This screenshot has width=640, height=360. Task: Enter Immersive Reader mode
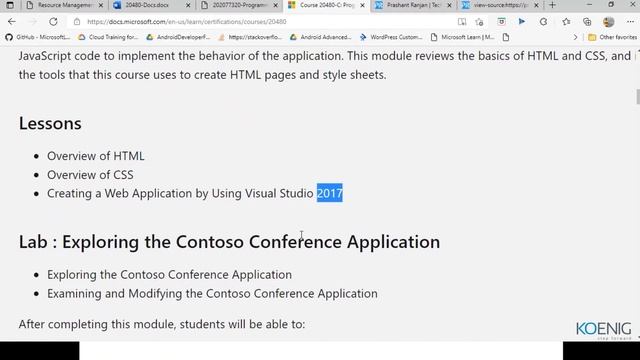point(462,22)
